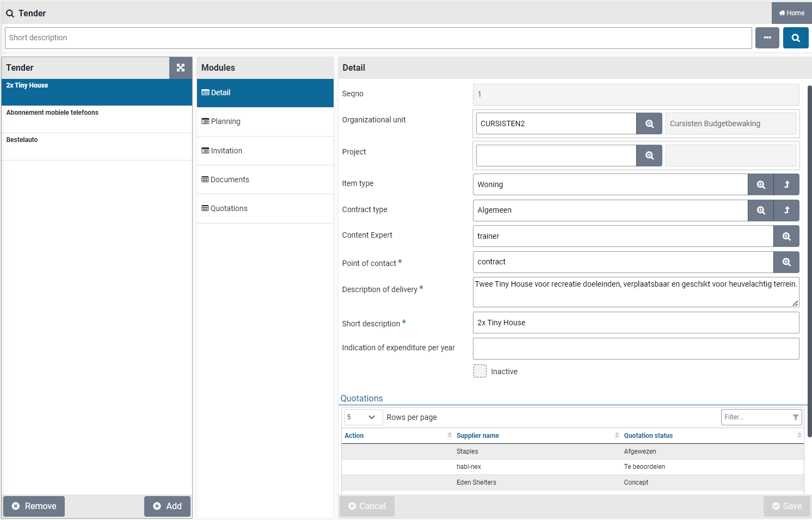Viewport: 812px width, 520px height.
Task: Select tender Bestelauto
Action: point(97,146)
